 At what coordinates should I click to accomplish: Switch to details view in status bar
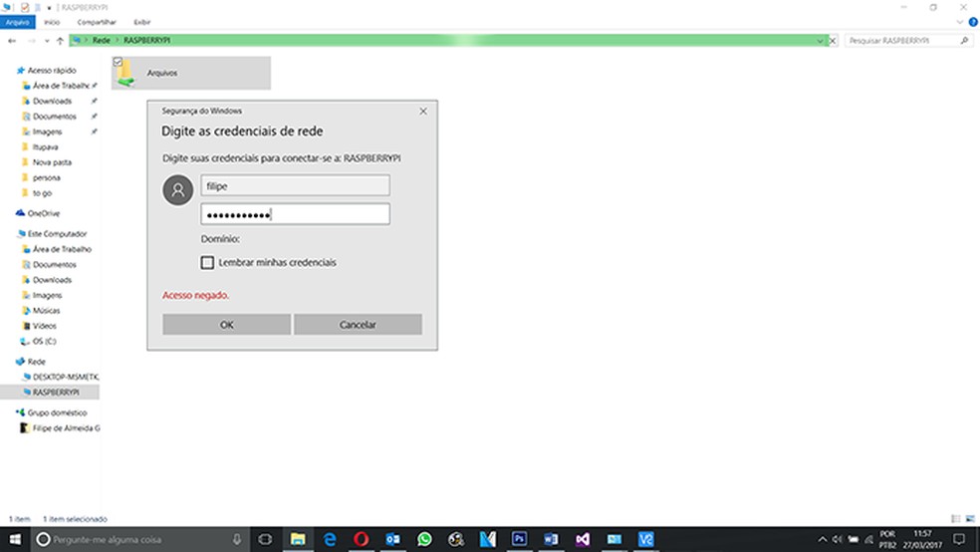pos(956,519)
